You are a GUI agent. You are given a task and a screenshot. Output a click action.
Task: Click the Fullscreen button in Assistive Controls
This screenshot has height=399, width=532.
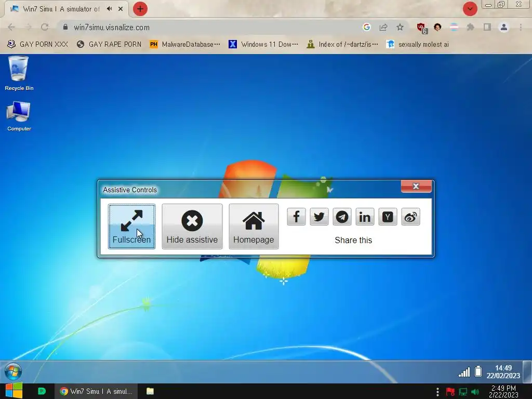pyautogui.click(x=131, y=227)
